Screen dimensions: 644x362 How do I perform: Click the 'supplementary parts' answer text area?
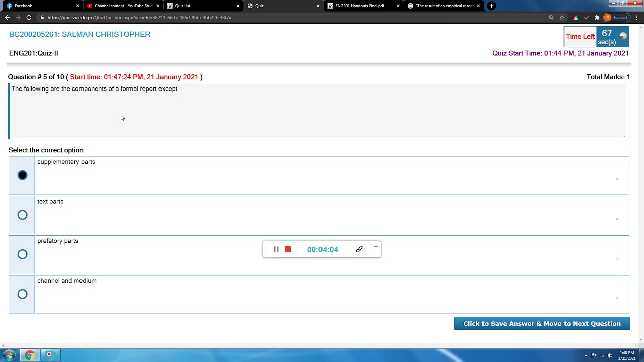(x=332, y=175)
